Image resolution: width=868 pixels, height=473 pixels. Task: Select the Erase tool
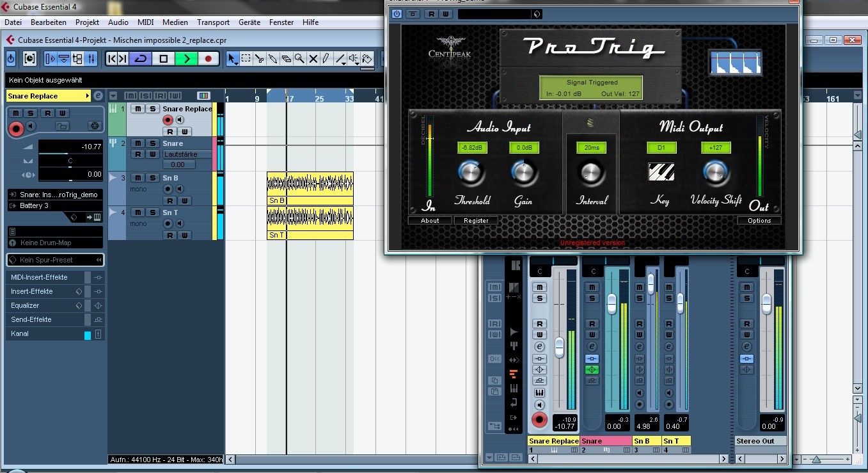tap(287, 59)
